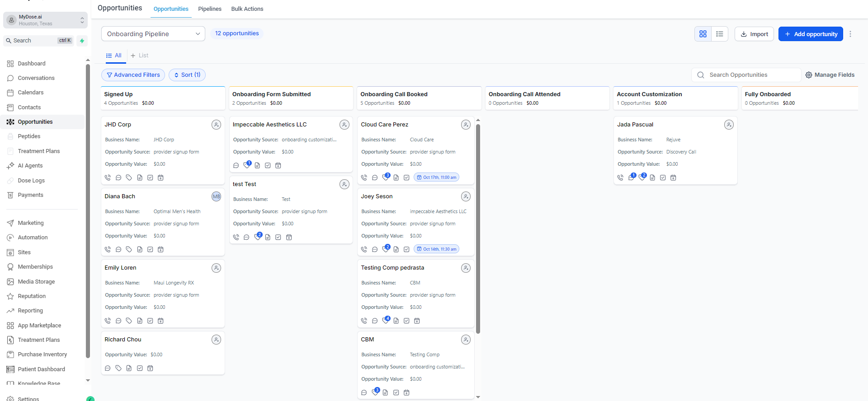
Task: Open the conversation chat icon on Richard Chou card
Action: 108,368
